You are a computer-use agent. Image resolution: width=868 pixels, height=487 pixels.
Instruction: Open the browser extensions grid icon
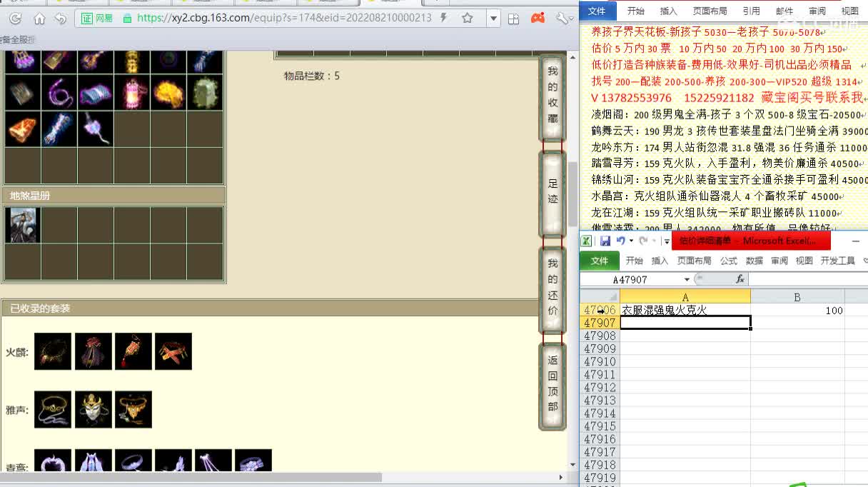(515, 19)
